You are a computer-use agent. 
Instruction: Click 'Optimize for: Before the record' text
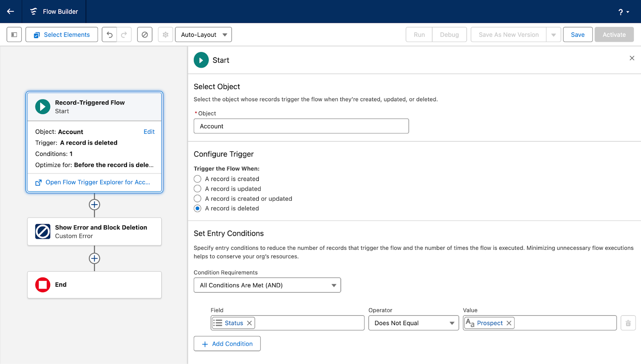point(94,165)
